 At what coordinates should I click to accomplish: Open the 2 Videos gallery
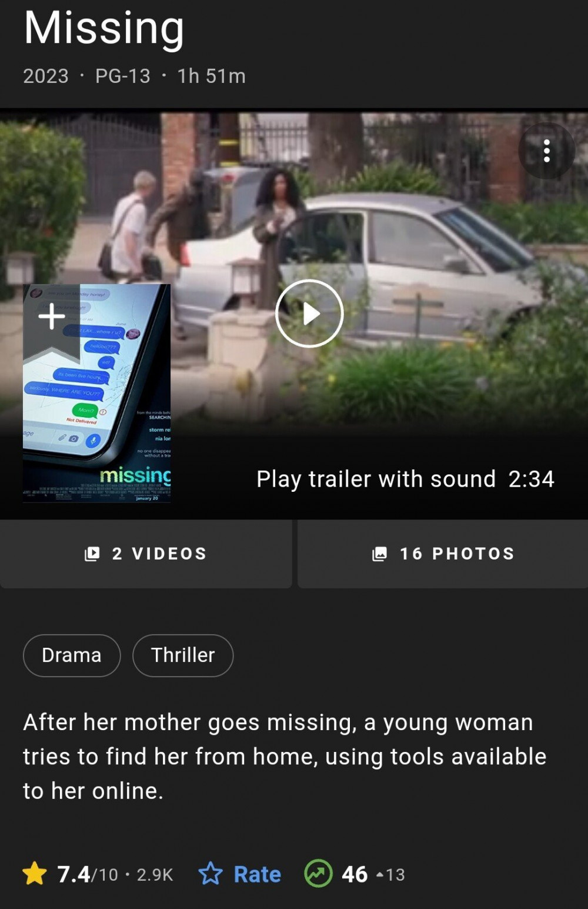pos(146,554)
